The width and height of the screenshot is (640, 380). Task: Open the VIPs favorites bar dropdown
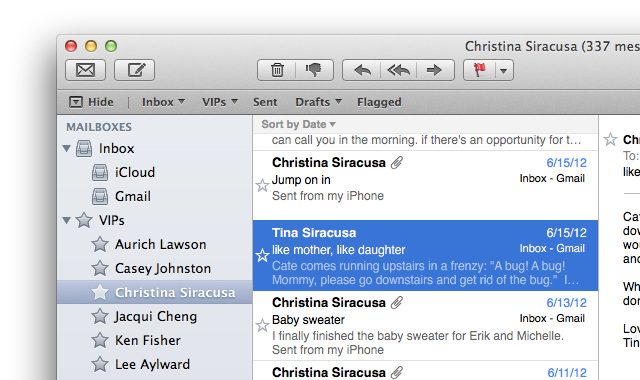pyautogui.click(x=220, y=102)
